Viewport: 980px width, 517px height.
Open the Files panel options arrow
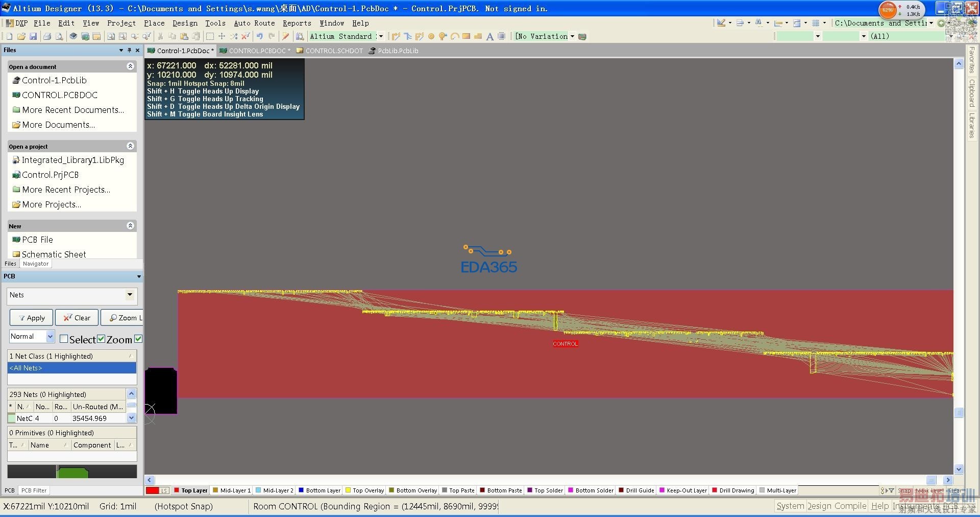coord(121,50)
